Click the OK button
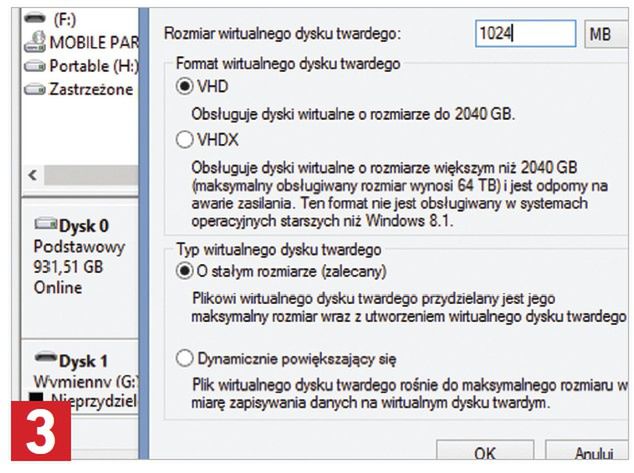 (x=484, y=452)
